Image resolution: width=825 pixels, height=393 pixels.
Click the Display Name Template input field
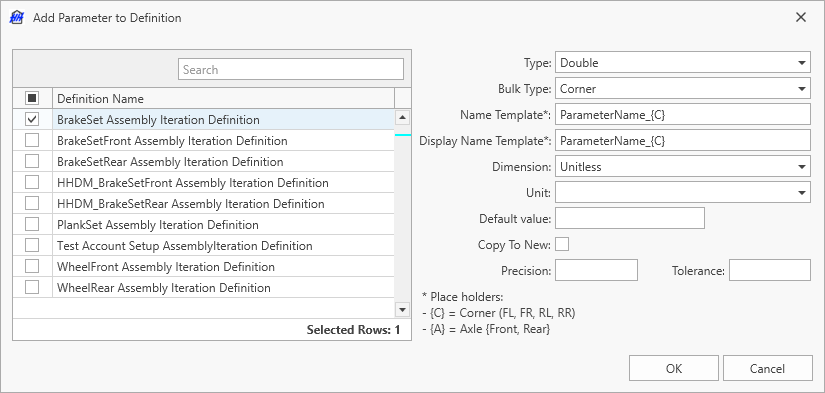[682, 140]
